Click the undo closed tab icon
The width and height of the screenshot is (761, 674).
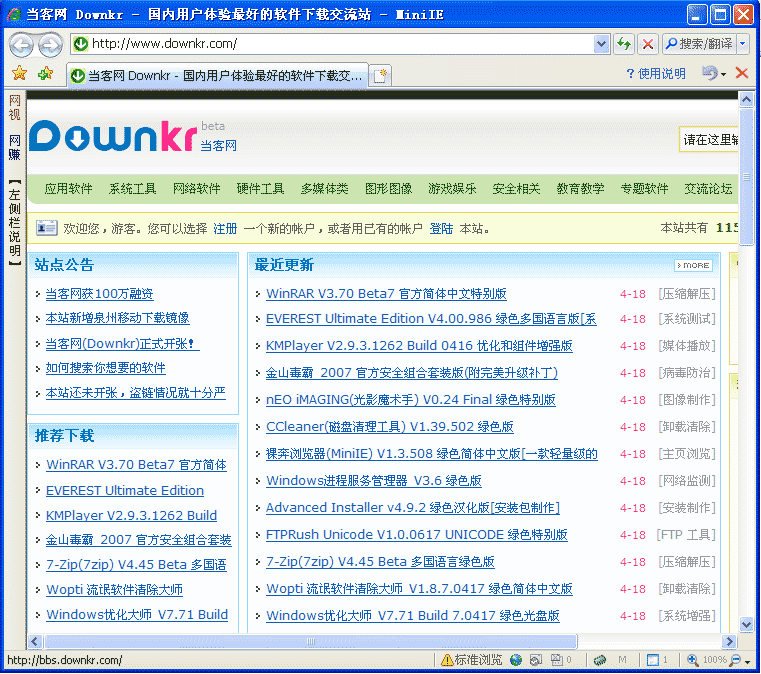[710, 73]
